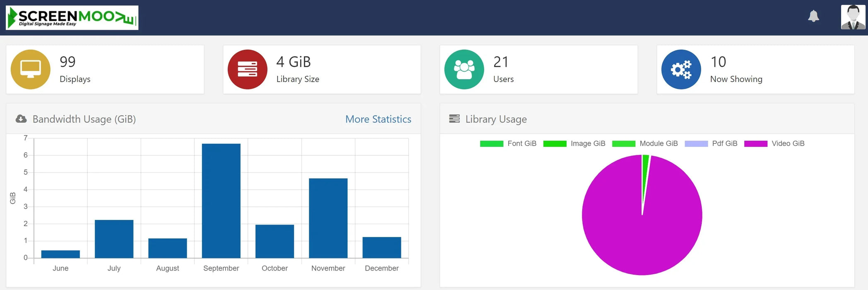Click the blue Now Showing gears icon
This screenshot has width=868, height=290.
point(681,69)
